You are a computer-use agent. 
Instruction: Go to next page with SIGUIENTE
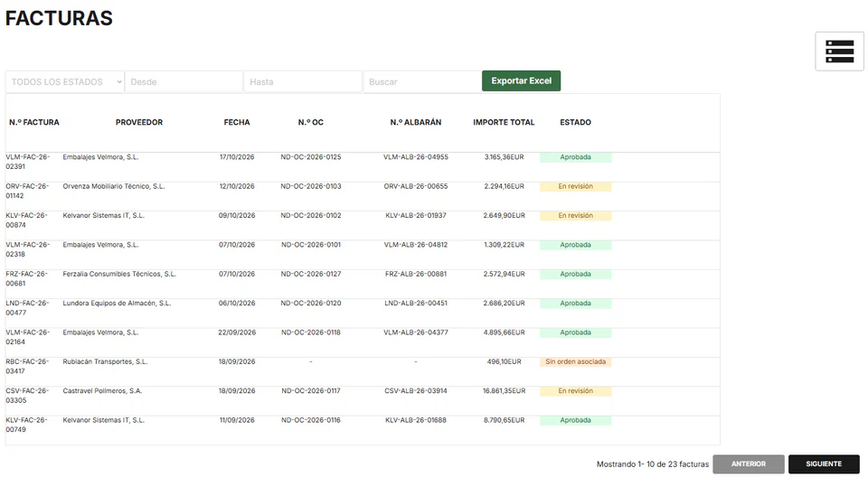[x=824, y=464]
